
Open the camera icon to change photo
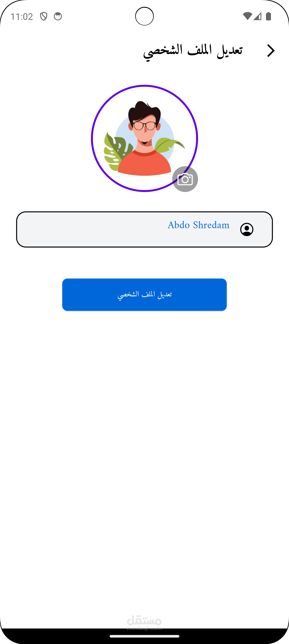[x=185, y=179]
